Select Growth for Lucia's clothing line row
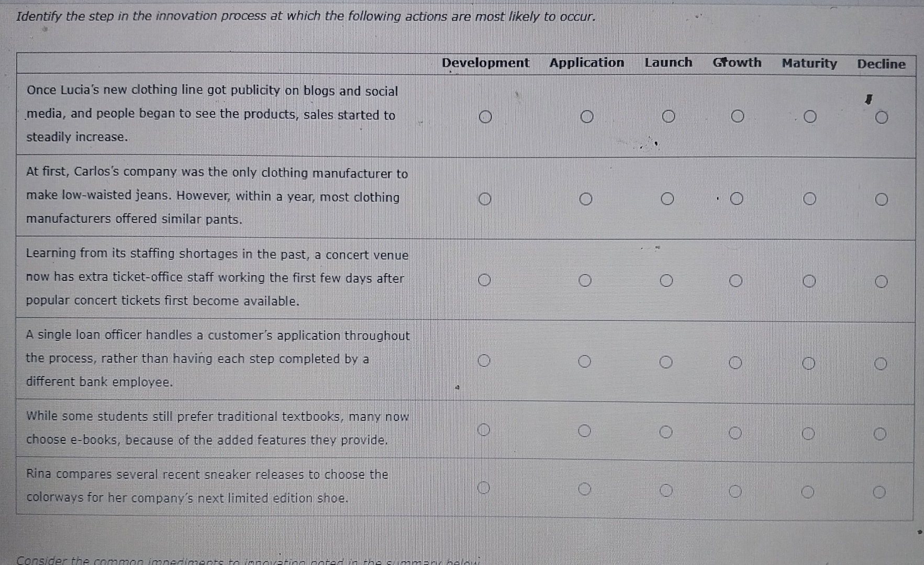This screenshot has width=924, height=565. (738, 116)
